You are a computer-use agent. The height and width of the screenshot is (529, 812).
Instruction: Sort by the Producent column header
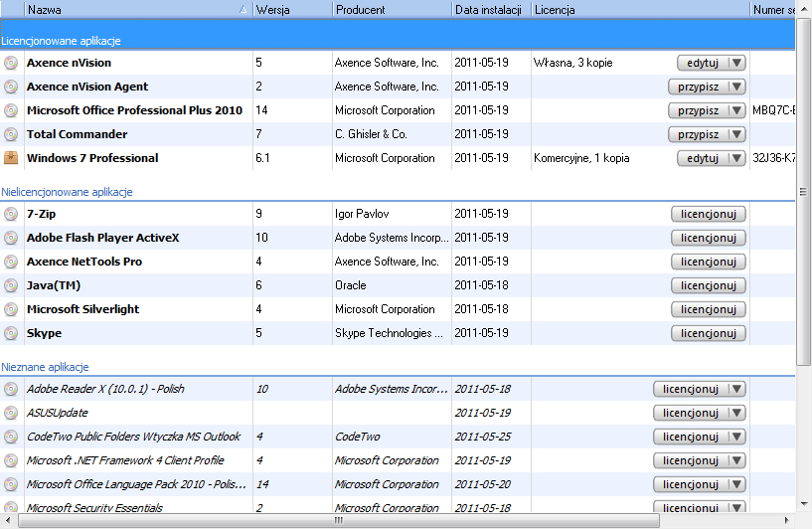[x=392, y=9]
